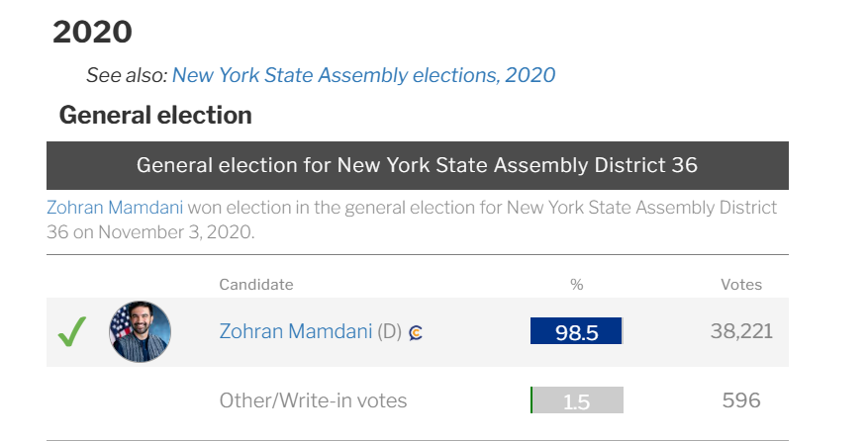Click the % column header

click(x=577, y=285)
